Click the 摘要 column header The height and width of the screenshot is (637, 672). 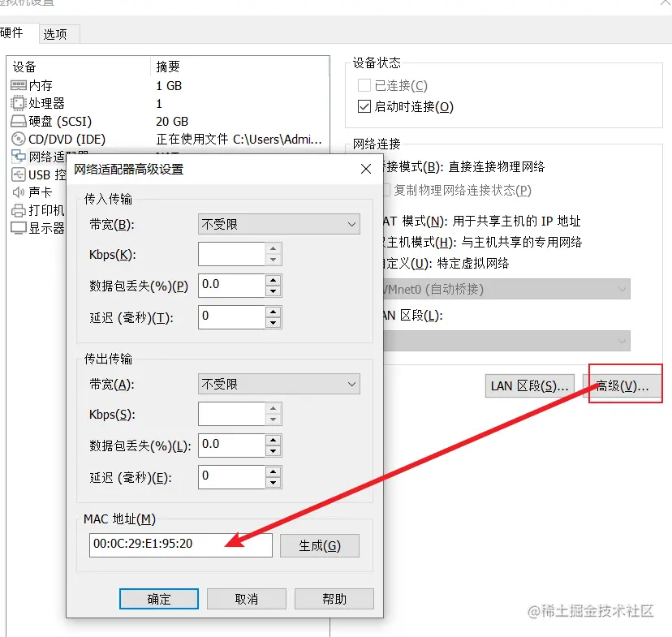coord(239,67)
